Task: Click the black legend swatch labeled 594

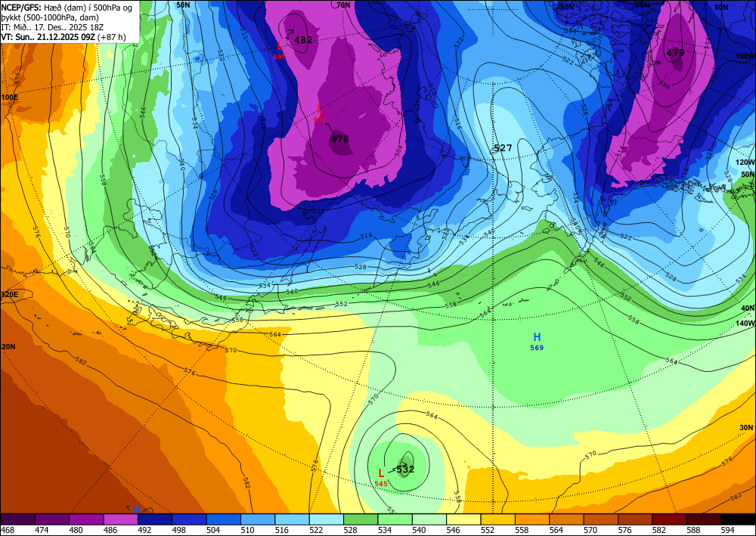Action: (x=738, y=519)
